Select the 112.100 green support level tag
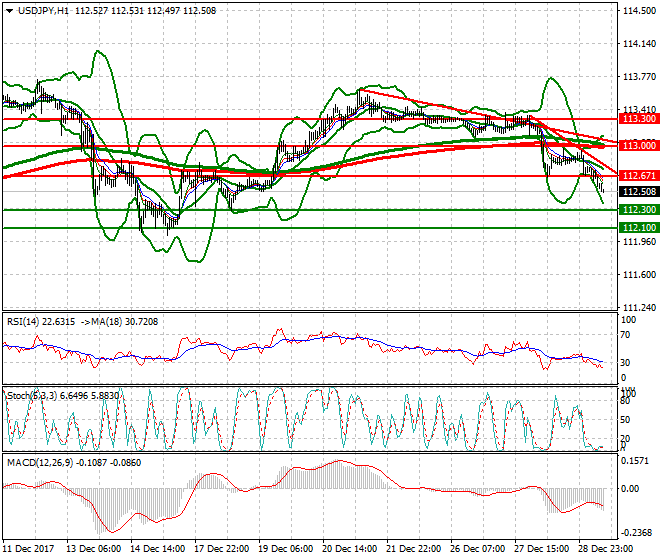This screenshot has height=560, width=660. tap(638, 227)
